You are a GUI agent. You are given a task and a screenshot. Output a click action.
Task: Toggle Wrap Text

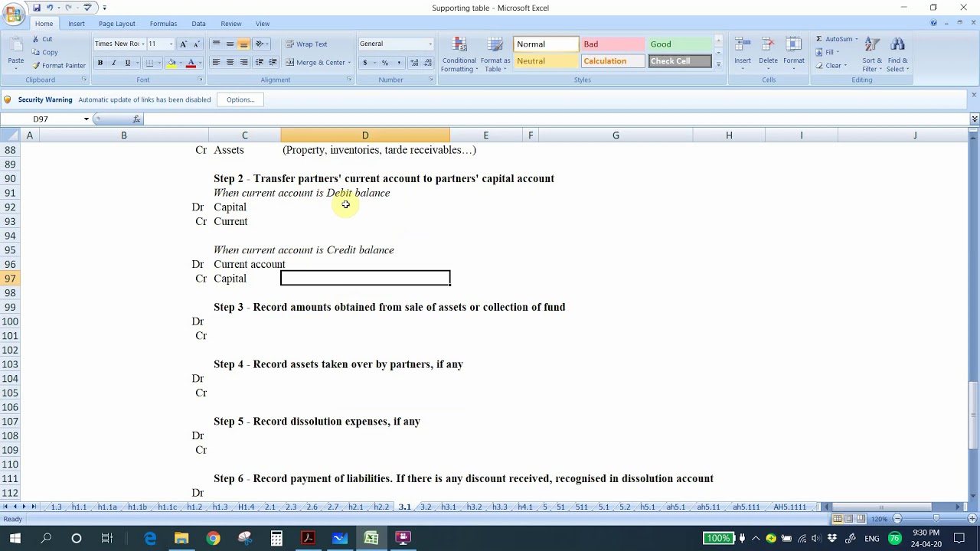306,44
